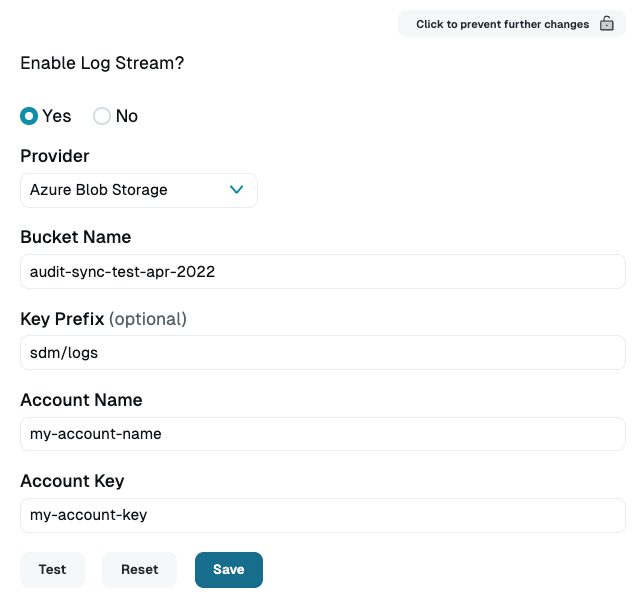Click the 'No' option label text

(127, 116)
